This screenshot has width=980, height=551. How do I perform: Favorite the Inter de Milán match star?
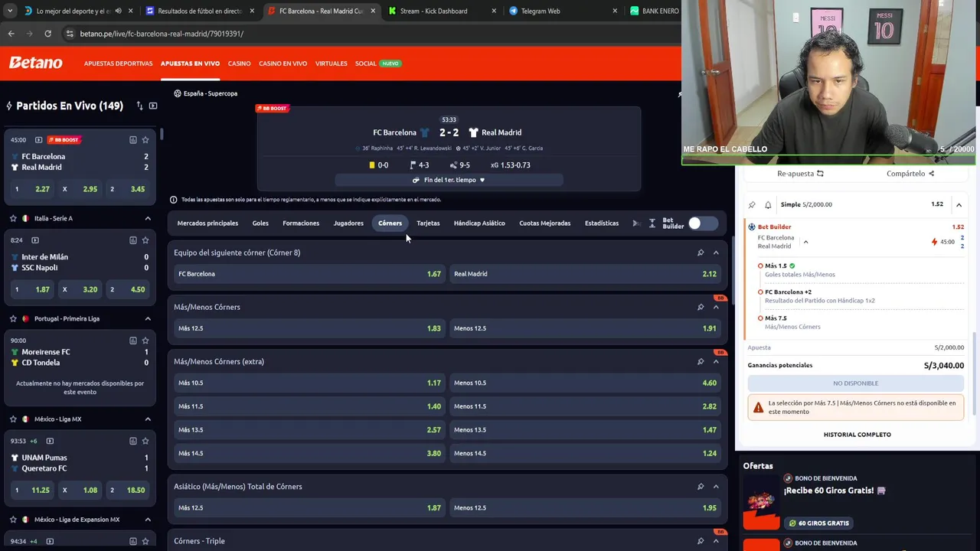145,240
